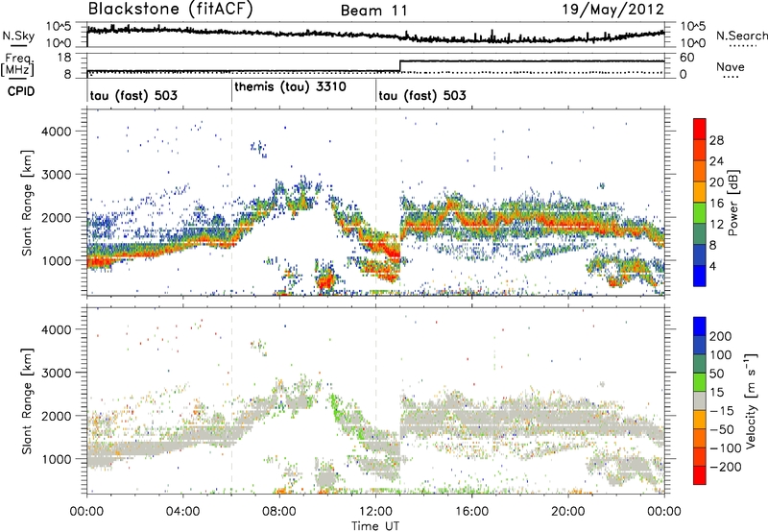The image size is (768, 532).
Task: Click the '08:00' time tick label
Action: pos(279,512)
